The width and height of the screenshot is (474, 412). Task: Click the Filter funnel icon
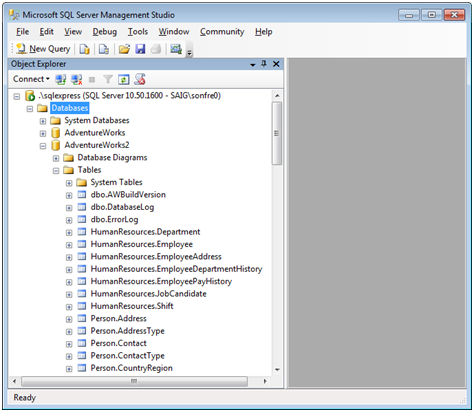coord(108,79)
